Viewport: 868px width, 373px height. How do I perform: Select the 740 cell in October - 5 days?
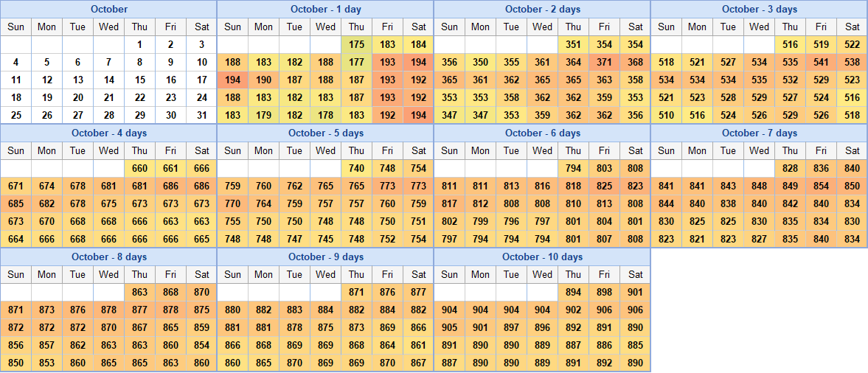point(356,168)
